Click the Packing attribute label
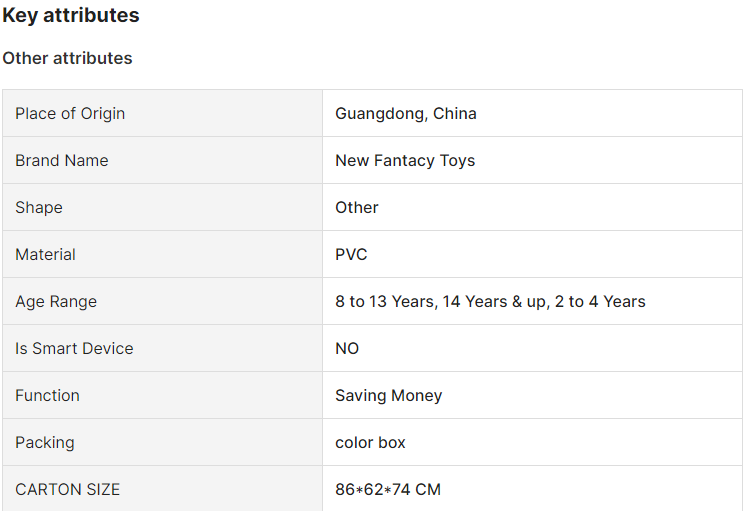 45,443
